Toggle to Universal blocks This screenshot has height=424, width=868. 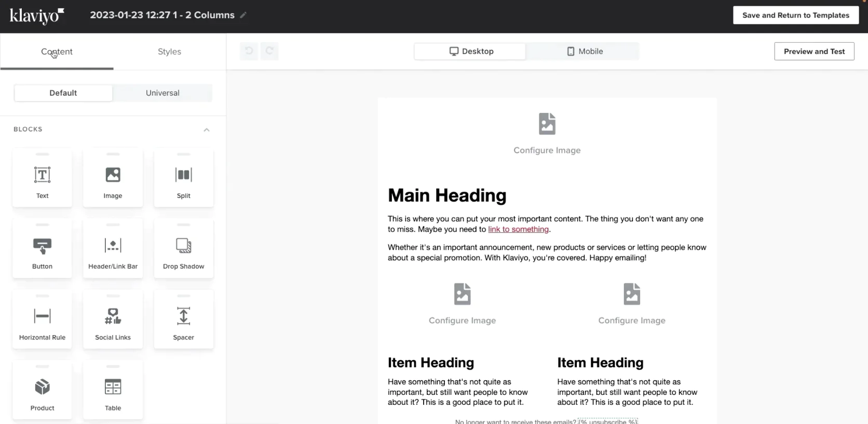(162, 93)
